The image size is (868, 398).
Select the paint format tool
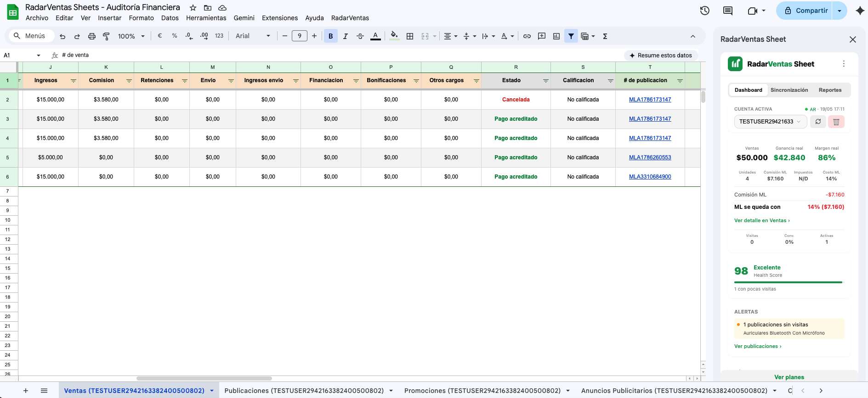point(106,36)
